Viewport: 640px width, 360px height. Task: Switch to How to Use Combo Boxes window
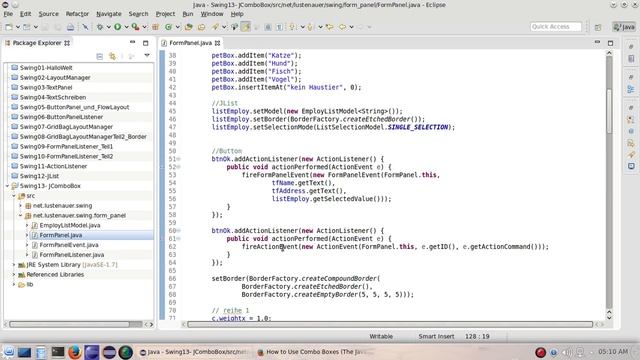point(312,352)
